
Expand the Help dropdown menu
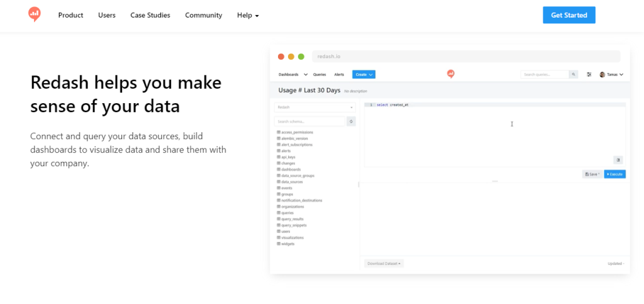point(248,15)
